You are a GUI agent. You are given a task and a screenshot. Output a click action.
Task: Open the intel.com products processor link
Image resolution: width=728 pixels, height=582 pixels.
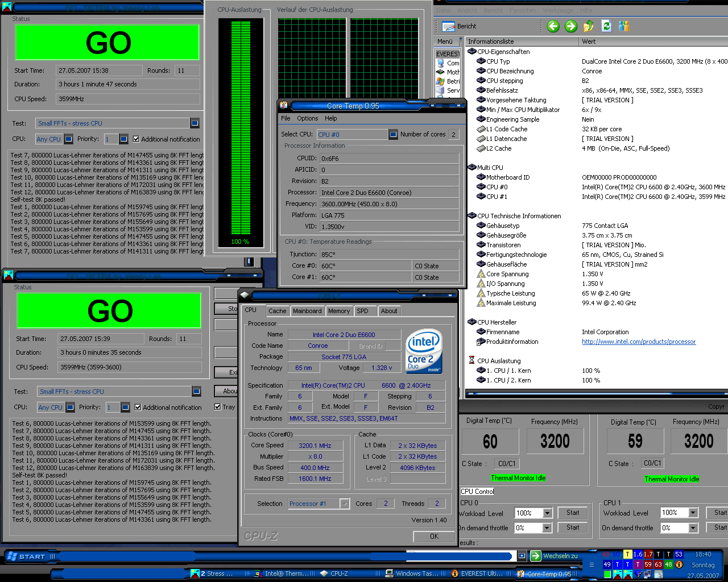click(x=639, y=342)
